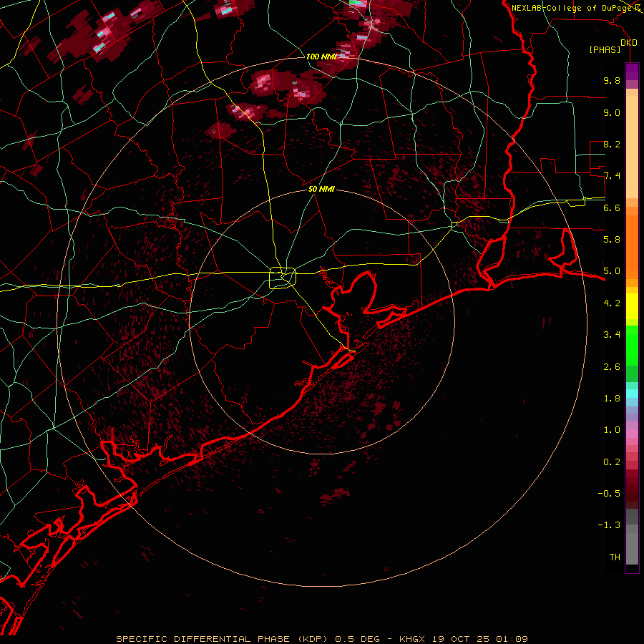Click the -1.3 scale value
Image resolution: width=644 pixels, height=644 pixels.
point(609,525)
